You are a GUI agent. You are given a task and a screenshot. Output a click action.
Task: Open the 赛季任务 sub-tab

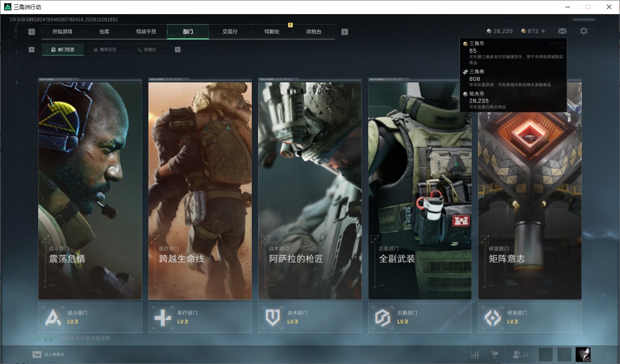click(x=105, y=50)
